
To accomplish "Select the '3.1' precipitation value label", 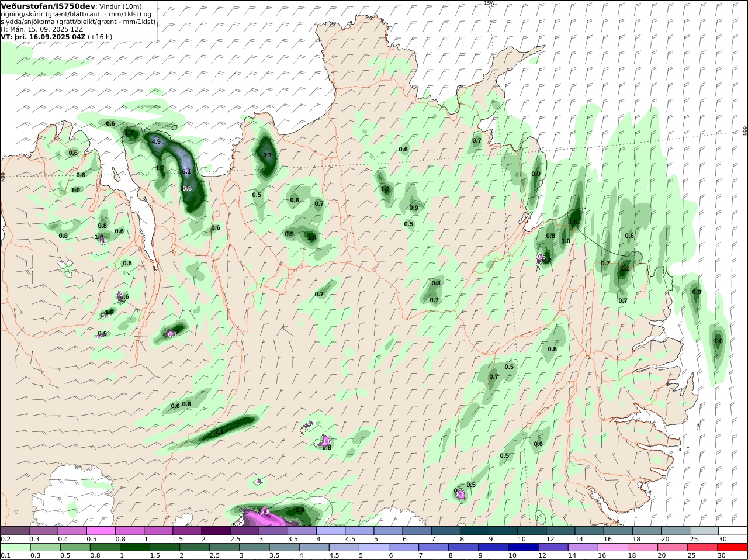I will point(268,155).
